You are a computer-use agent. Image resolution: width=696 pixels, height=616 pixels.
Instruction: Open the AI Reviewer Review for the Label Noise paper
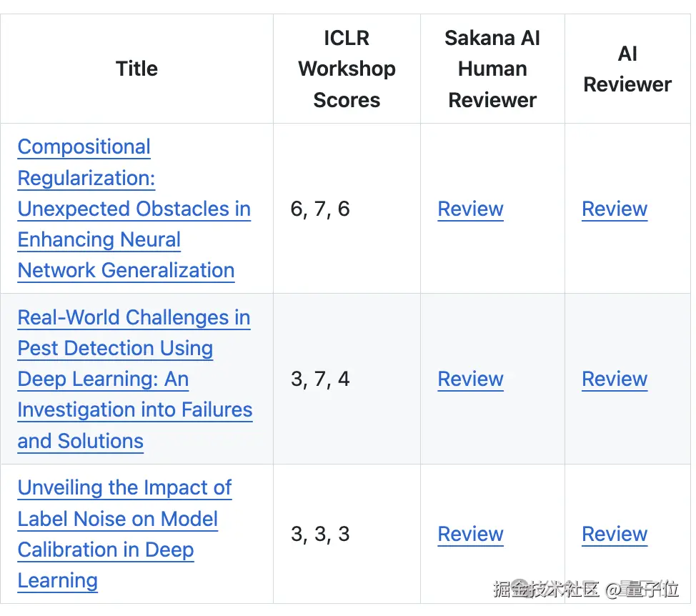pos(615,534)
